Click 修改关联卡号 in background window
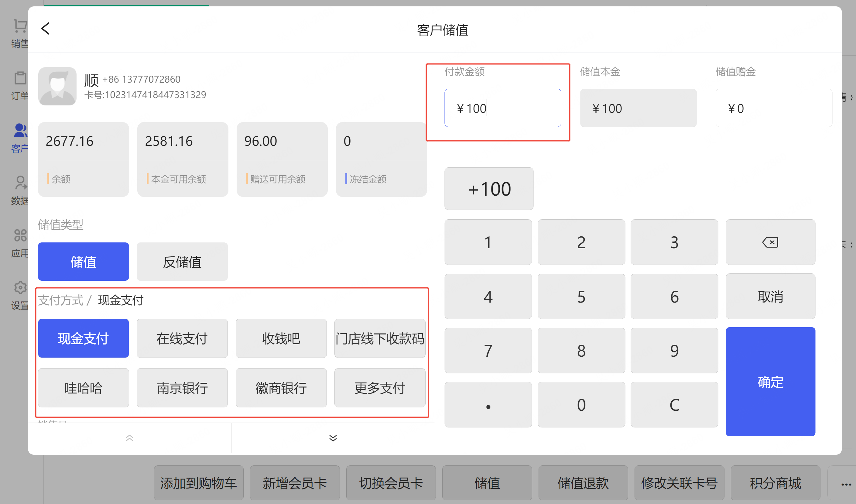This screenshot has height=504, width=856. [680, 483]
